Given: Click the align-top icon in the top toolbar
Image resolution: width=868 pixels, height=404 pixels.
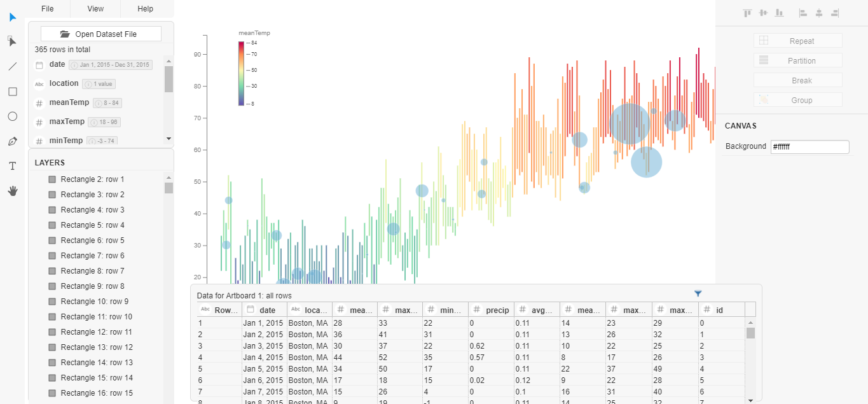Looking at the screenshot, I should [x=747, y=12].
